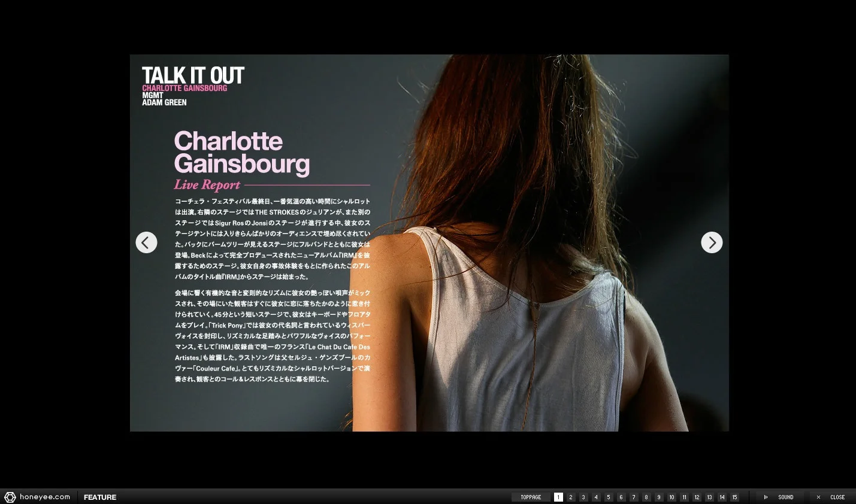Jump to page 4
This screenshot has width=856, height=504.
(596, 497)
